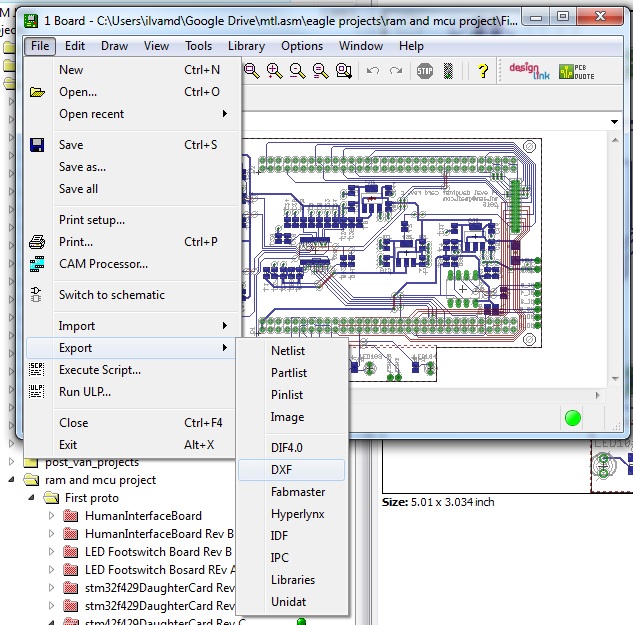This screenshot has height=625, width=633.
Task: Open help with the question mark icon
Action: (482, 71)
